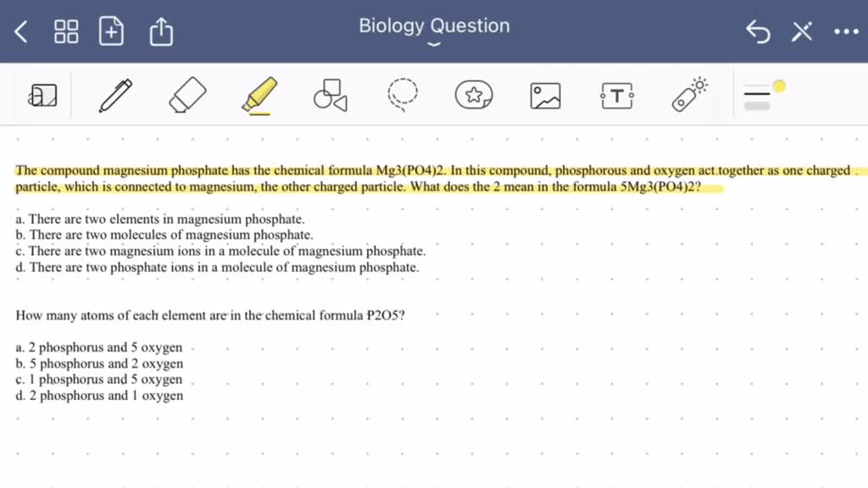Activate the Lasso selection tool
The width and height of the screenshot is (868, 488).
coord(402,95)
